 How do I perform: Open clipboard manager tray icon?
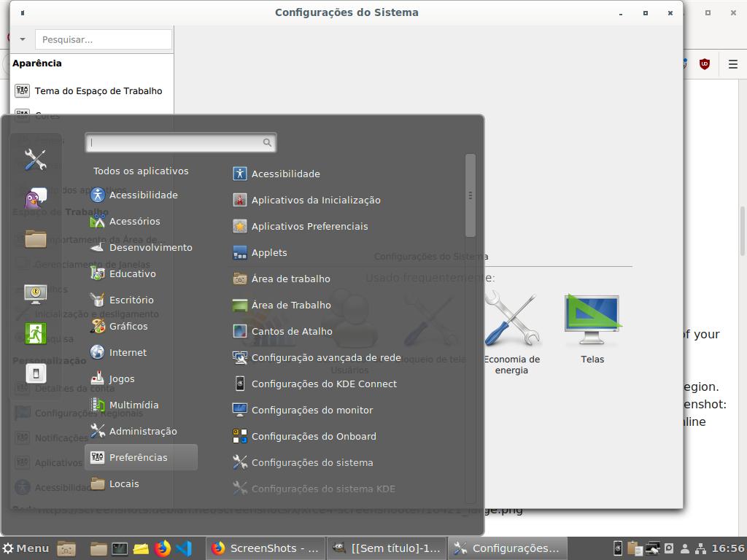[635, 548]
